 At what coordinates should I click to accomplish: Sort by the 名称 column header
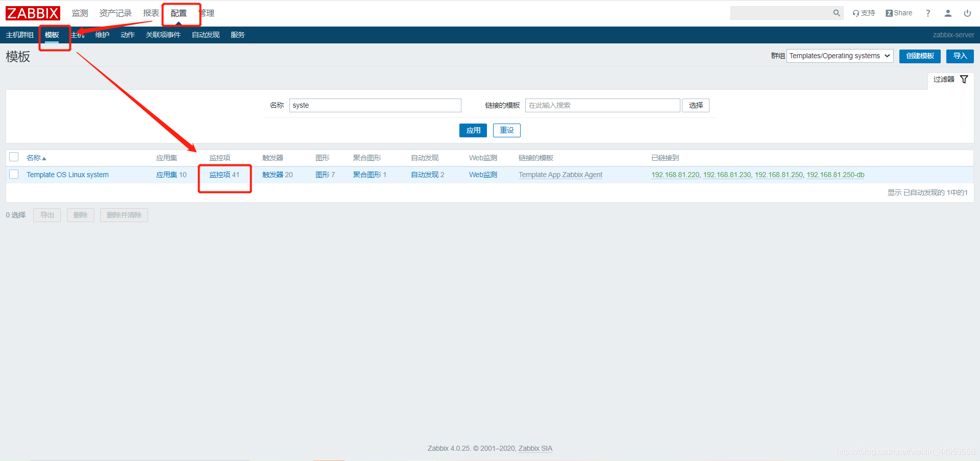point(36,158)
